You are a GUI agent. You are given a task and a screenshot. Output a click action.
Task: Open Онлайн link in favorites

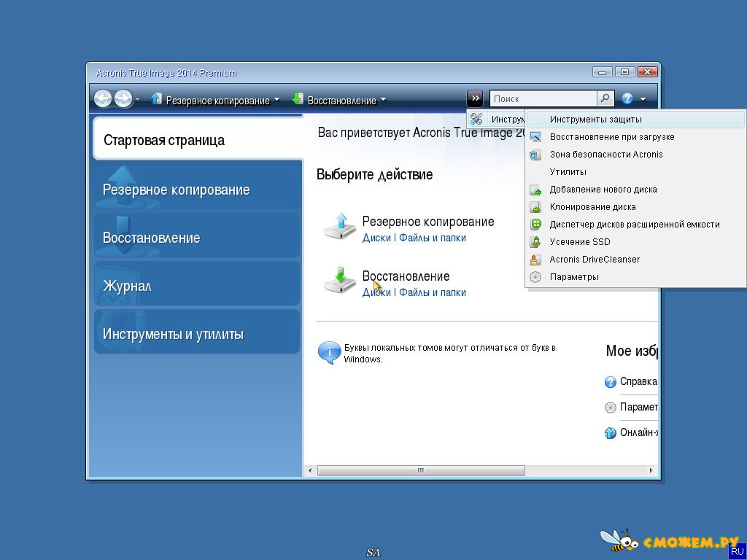click(638, 433)
